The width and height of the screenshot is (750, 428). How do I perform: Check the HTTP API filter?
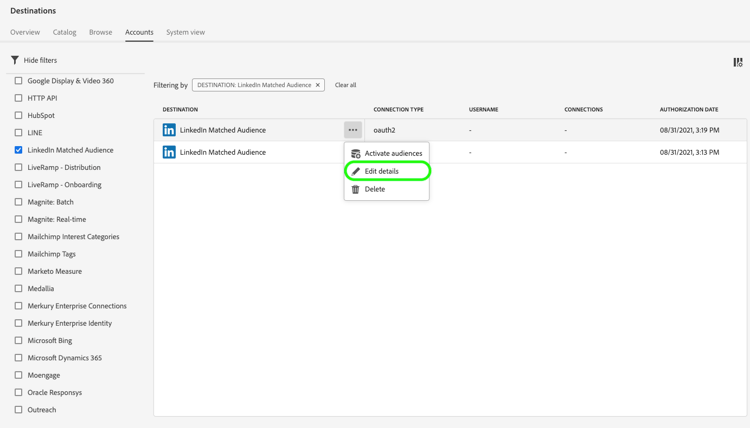coord(18,98)
